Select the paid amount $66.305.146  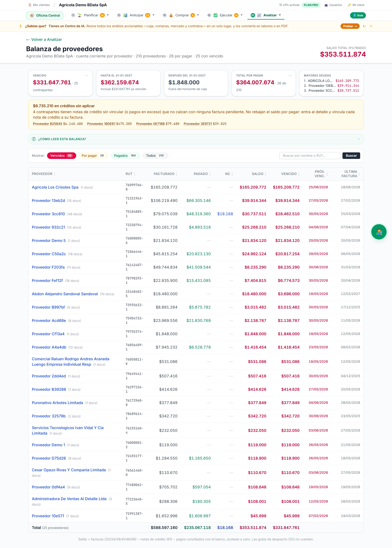(x=198, y=200)
